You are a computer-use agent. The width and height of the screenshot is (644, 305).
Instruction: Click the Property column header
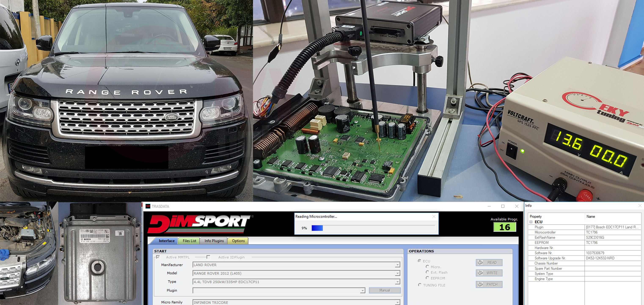[556, 216]
